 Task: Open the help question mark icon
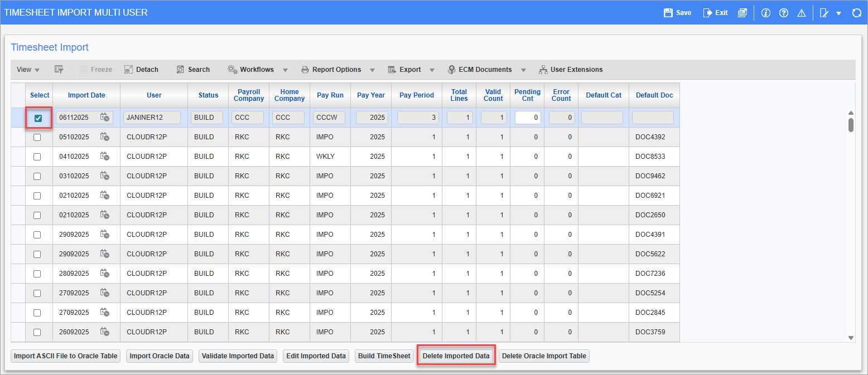coord(784,12)
